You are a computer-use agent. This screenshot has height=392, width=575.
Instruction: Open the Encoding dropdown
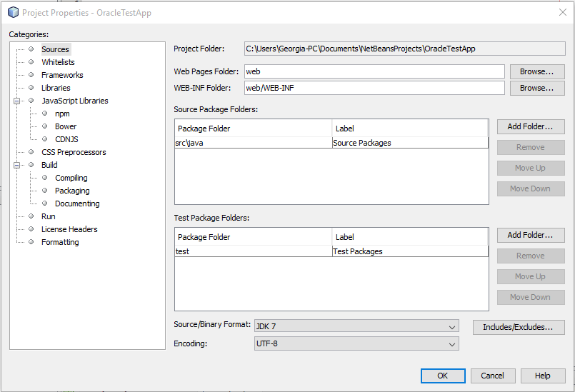356,344
